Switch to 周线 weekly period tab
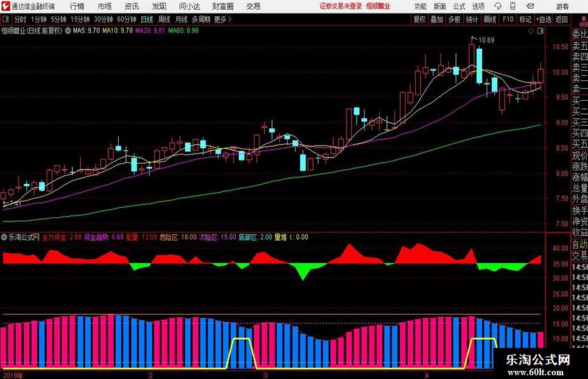The height and width of the screenshot is (379, 588). pos(164,19)
